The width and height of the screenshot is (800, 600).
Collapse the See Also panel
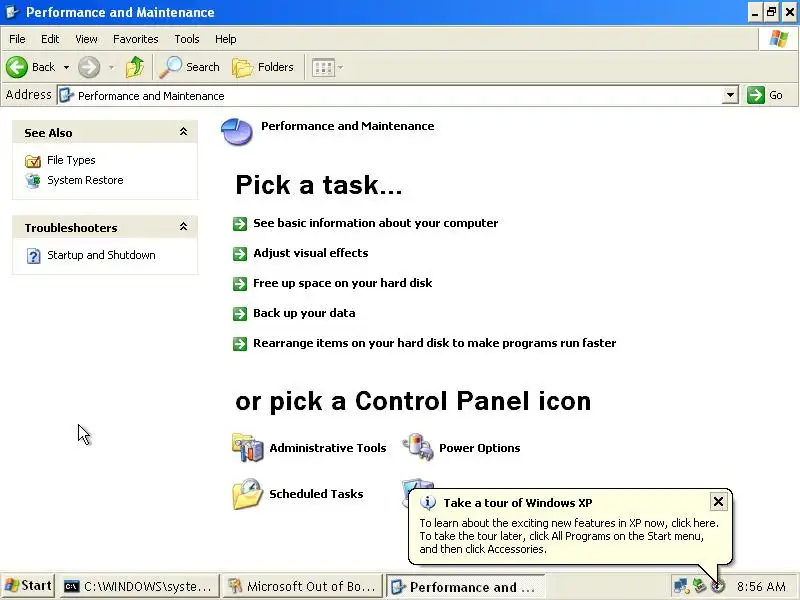184,132
